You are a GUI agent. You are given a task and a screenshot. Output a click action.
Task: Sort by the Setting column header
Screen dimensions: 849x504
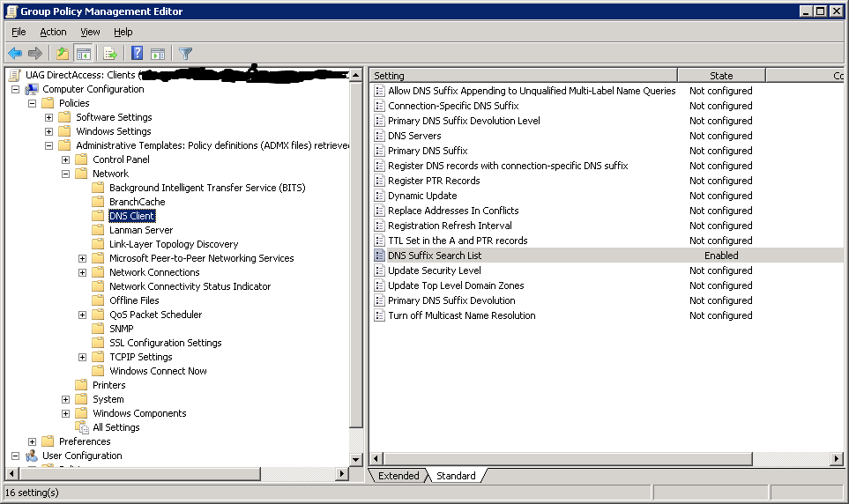point(524,76)
